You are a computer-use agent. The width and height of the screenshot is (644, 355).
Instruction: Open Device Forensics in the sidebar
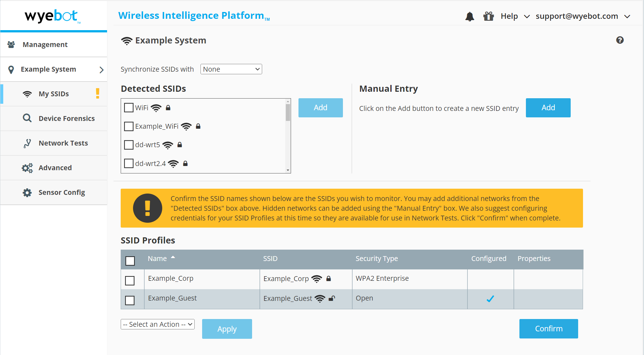(54, 119)
